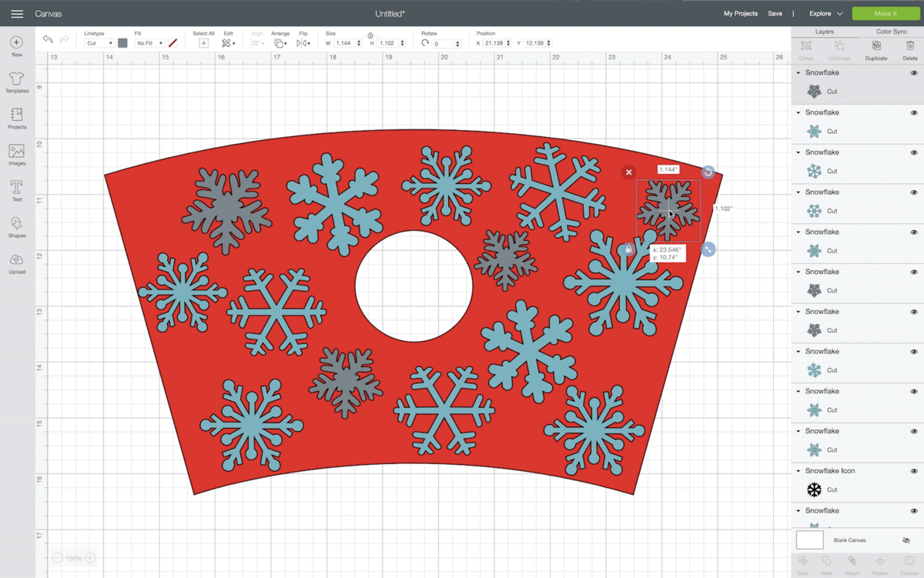Viewport: 924px width, 578px height.
Task: Click the Undo arrow
Action: click(48, 40)
